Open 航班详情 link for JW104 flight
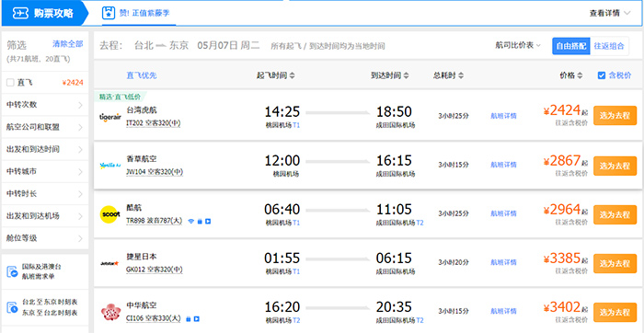This screenshot has width=644, height=333. (x=503, y=165)
